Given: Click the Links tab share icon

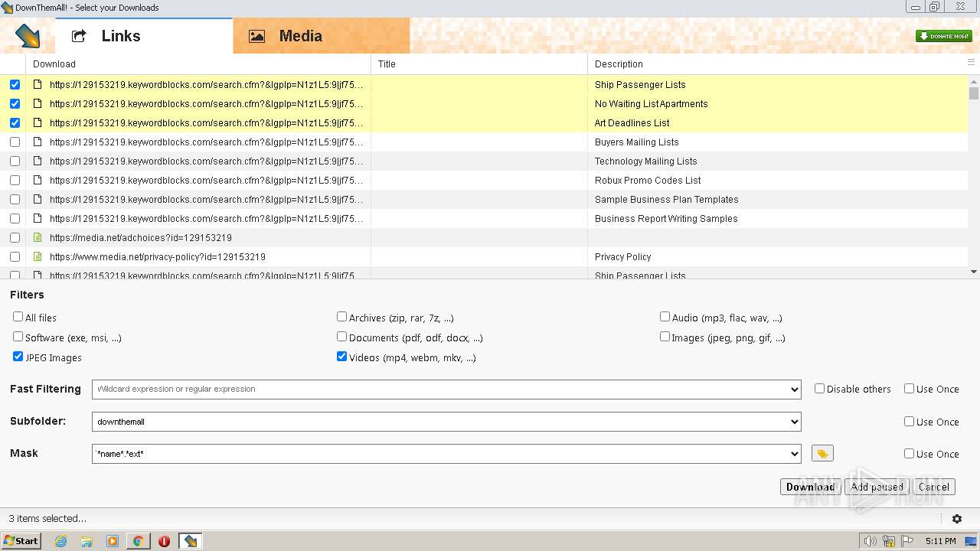Looking at the screenshot, I should pyautogui.click(x=79, y=36).
